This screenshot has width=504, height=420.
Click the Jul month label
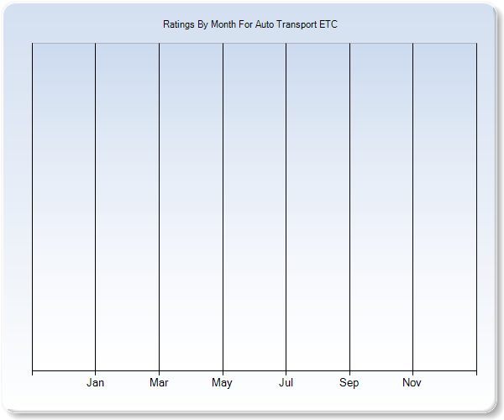(286, 383)
